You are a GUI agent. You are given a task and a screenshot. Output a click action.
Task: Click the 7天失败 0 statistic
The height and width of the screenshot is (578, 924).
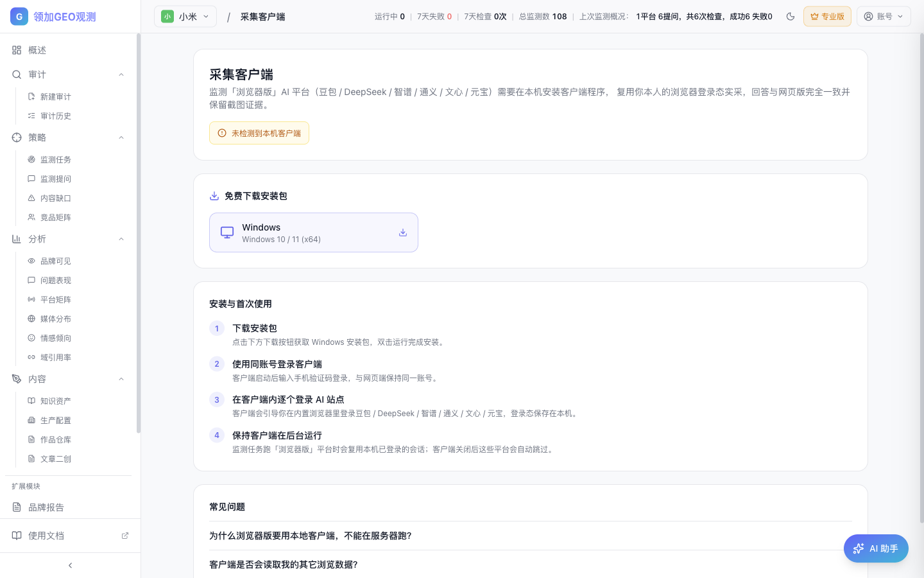click(434, 17)
